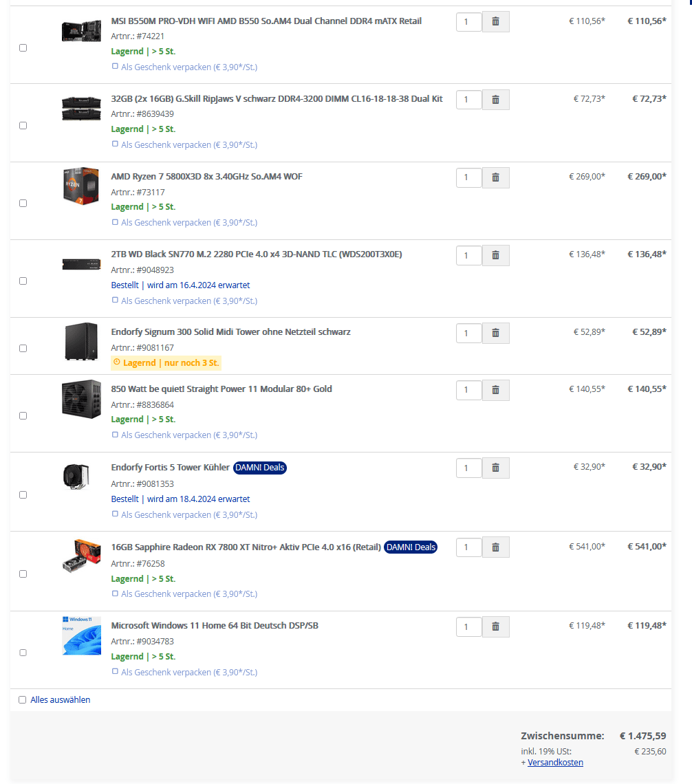Click the AMD Ryzen 7 product image
This screenshot has width=692, height=784.
[x=81, y=186]
